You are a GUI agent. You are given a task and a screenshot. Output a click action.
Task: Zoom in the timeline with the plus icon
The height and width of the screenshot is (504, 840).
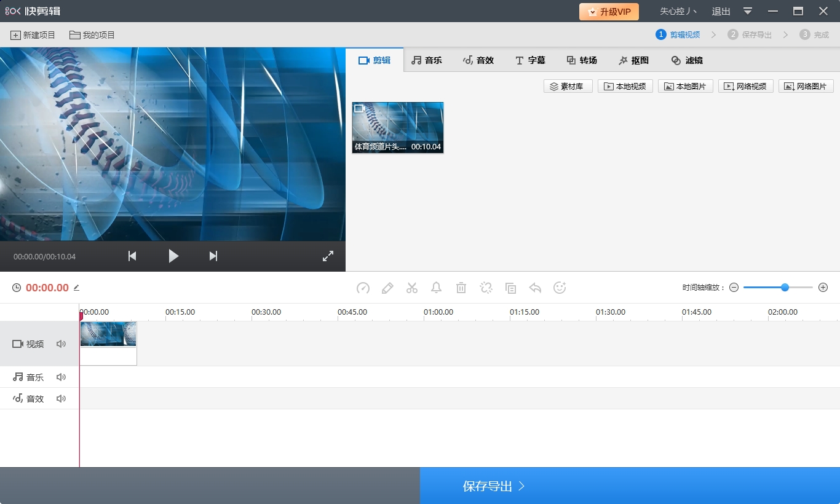pos(823,288)
